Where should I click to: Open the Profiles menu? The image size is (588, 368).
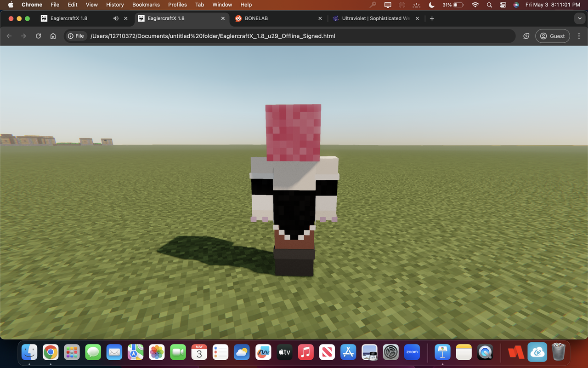pos(177,5)
